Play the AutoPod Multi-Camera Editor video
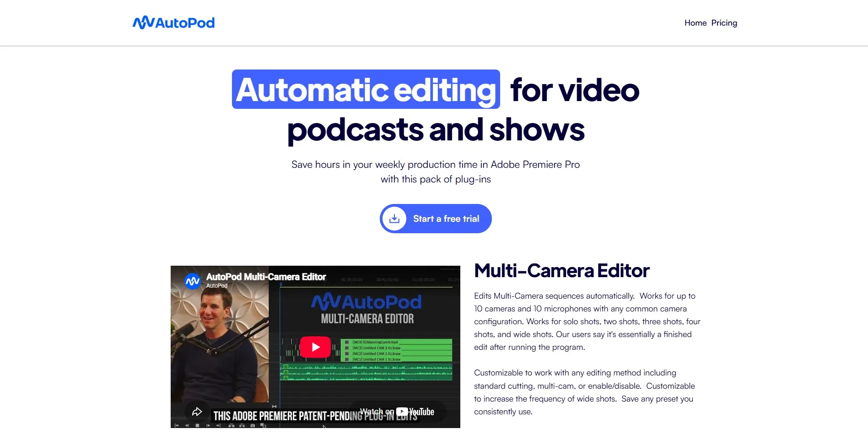 (x=315, y=347)
